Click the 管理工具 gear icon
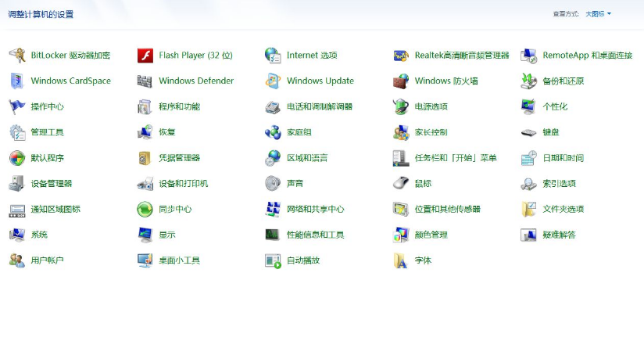Viewport: 644px width, 352px height. 17,132
